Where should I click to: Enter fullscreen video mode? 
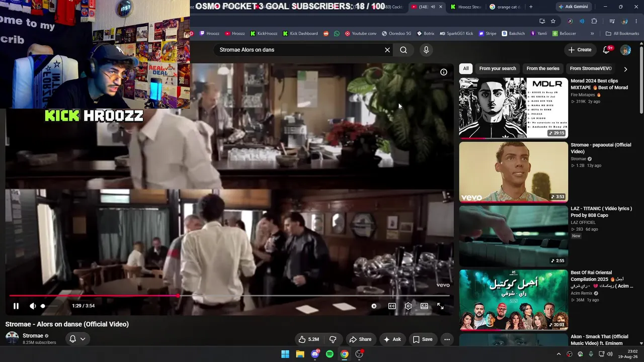click(440, 306)
